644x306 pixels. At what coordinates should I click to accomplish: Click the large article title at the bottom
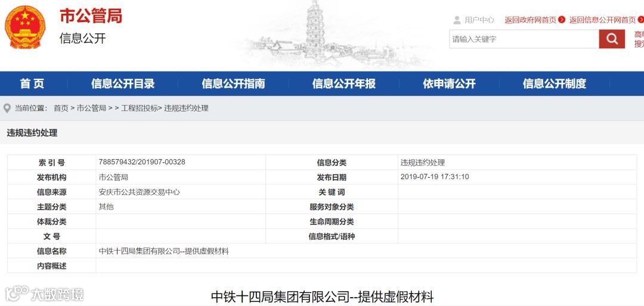[322, 296]
